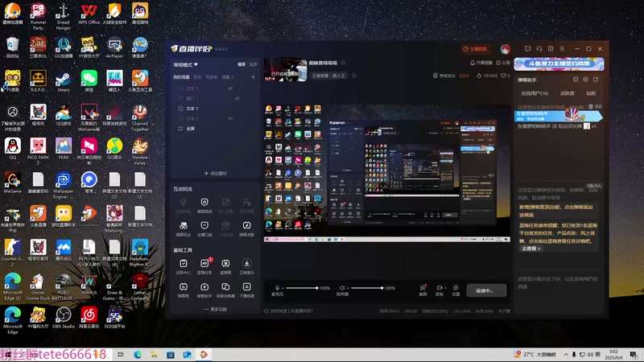Select the 场景 1 scene tab
The image size is (644, 362).
(x=227, y=76)
